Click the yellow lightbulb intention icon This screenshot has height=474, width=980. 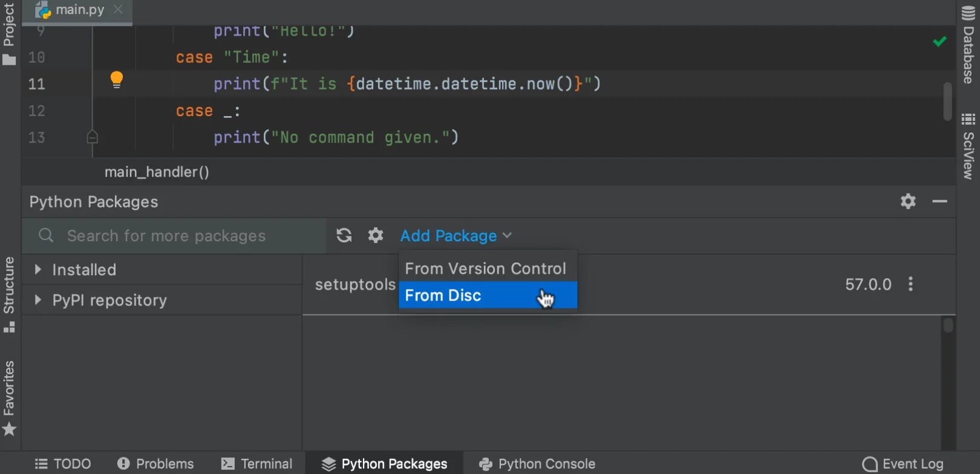click(117, 79)
